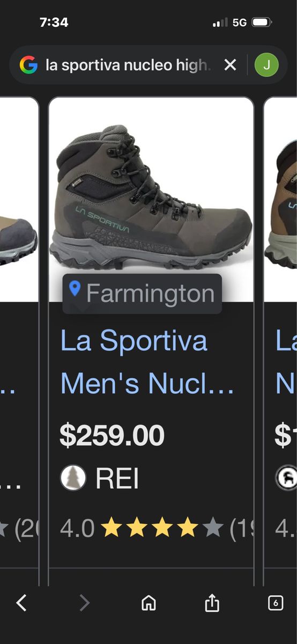Go back with the browser back arrow

[x=21, y=603]
